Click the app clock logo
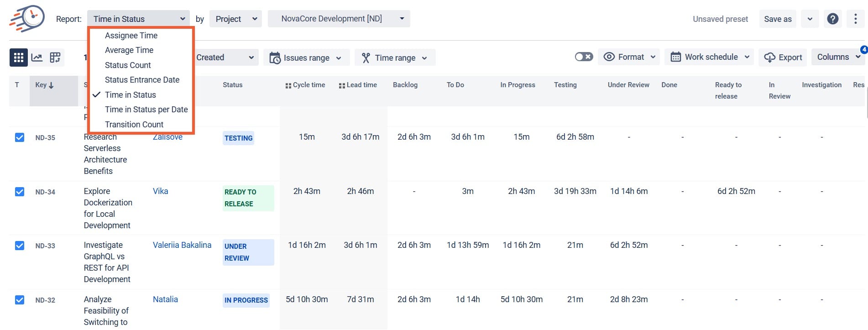 pyautogui.click(x=27, y=19)
